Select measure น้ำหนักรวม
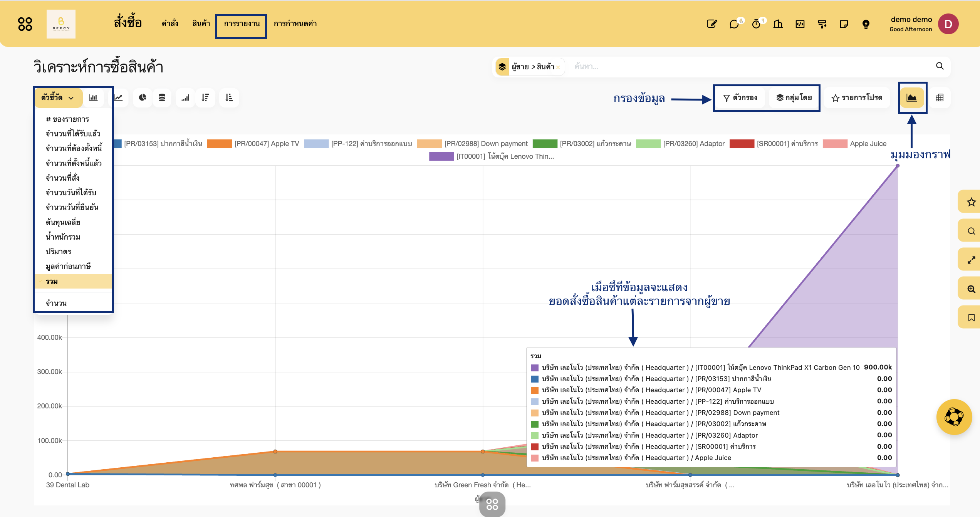The height and width of the screenshot is (517, 980). click(x=73, y=237)
